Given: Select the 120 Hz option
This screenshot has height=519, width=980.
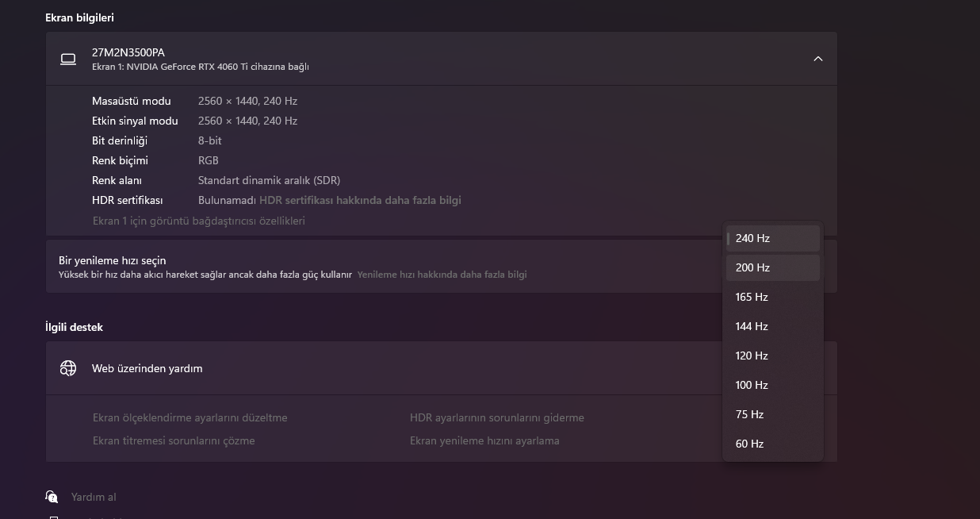Looking at the screenshot, I should coord(772,356).
